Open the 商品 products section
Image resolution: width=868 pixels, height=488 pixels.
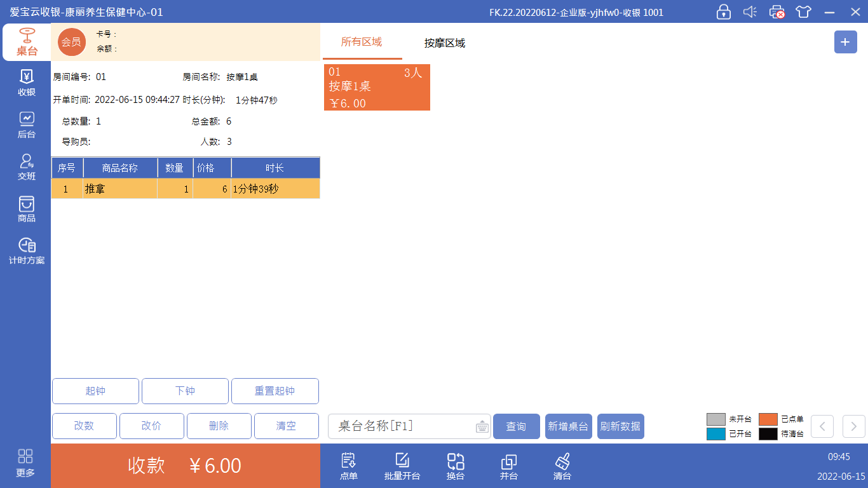[x=27, y=209]
